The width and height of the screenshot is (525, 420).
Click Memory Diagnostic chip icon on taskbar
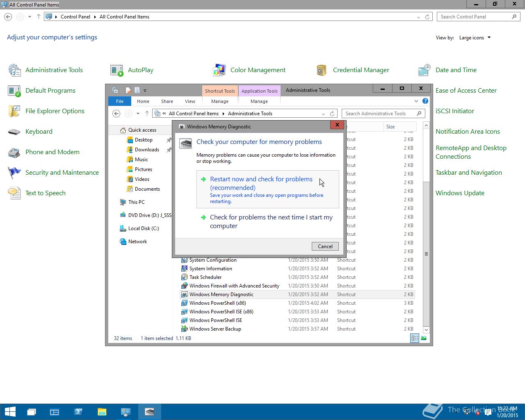149,412
